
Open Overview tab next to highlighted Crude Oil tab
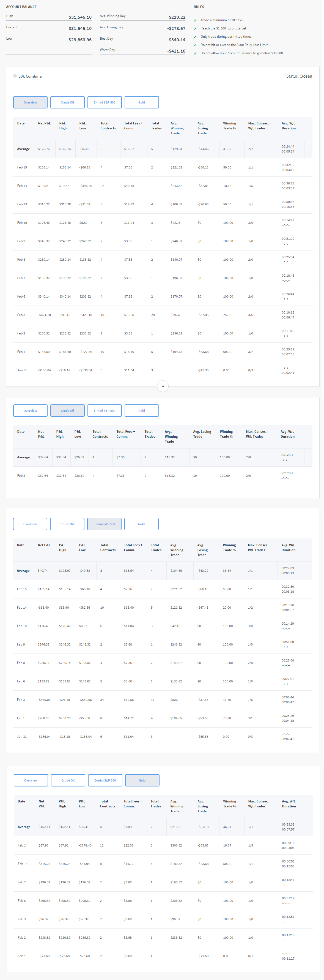tap(31, 410)
